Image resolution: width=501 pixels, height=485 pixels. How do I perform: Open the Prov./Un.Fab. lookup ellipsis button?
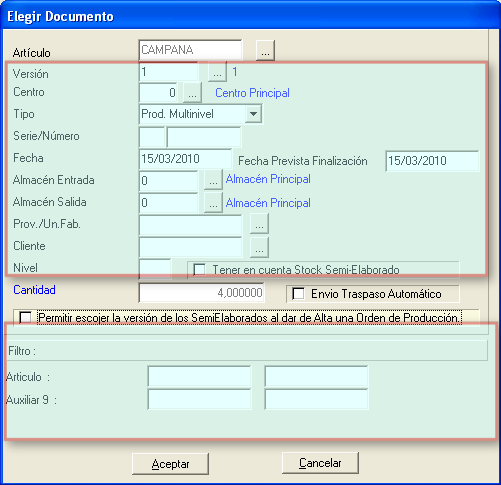[259, 224]
